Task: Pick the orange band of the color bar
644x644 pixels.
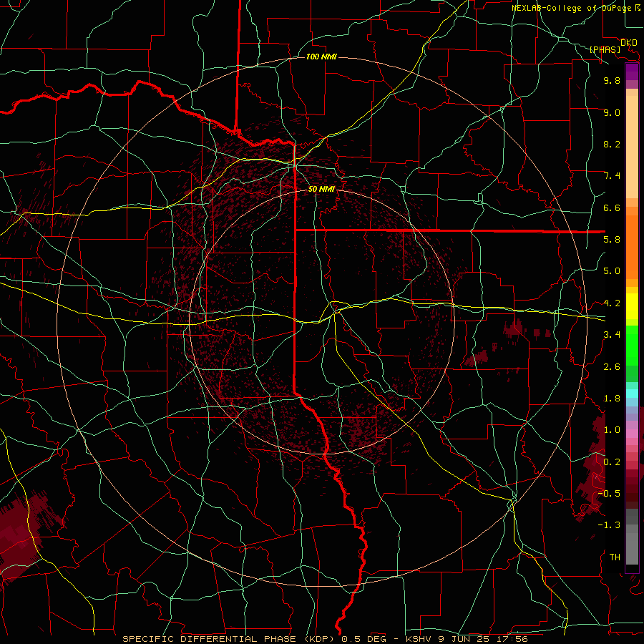Action: point(632,246)
